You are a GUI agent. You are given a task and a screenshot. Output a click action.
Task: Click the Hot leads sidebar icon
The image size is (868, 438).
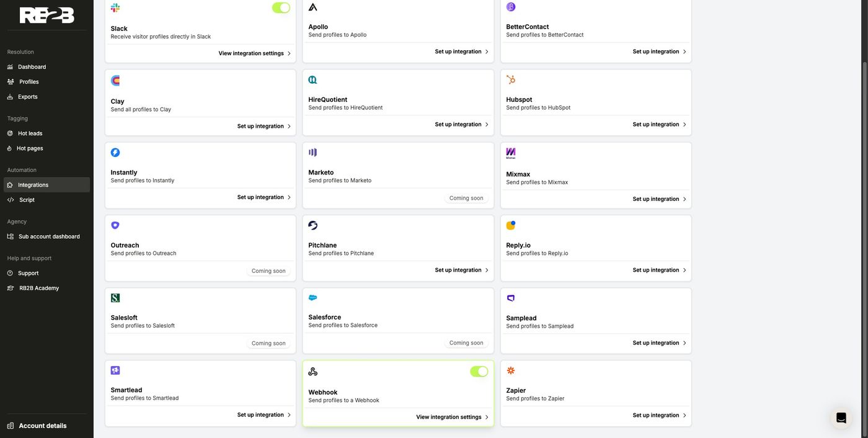click(x=10, y=133)
